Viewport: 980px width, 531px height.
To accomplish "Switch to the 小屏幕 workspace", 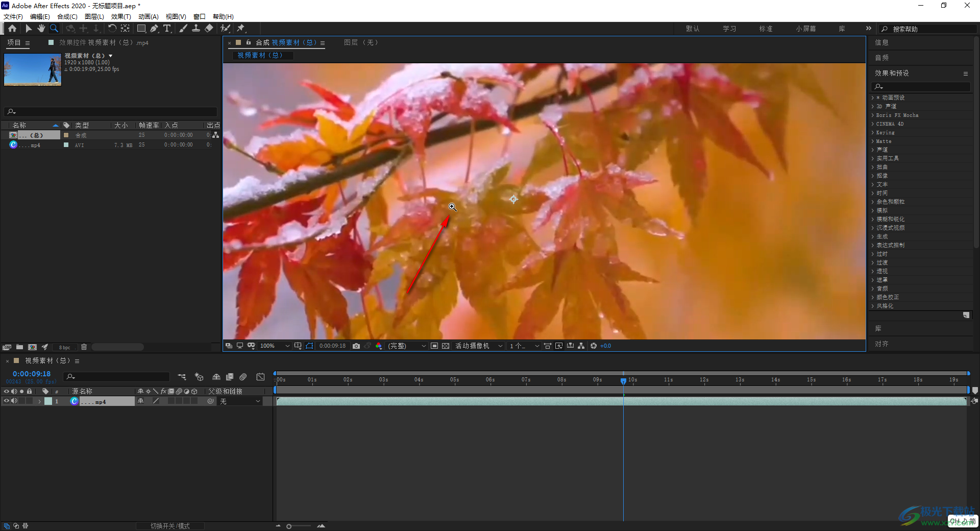I will pyautogui.click(x=805, y=29).
